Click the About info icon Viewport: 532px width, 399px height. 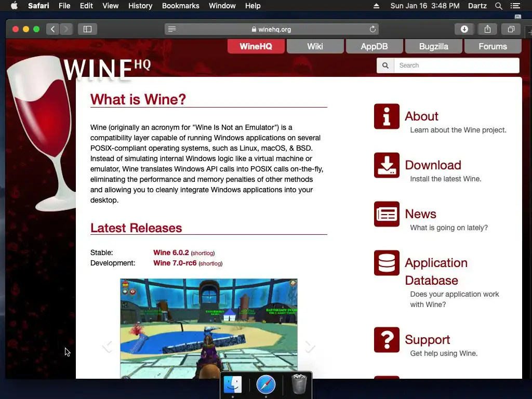[x=387, y=116]
